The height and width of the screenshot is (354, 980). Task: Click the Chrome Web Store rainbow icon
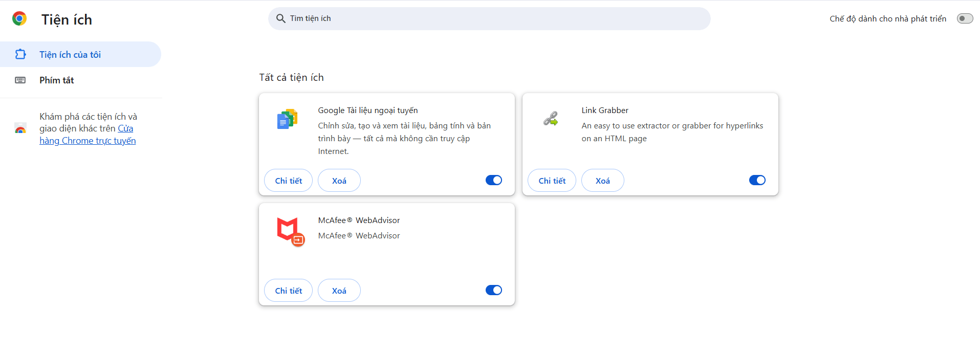pyautogui.click(x=20, y=128)
